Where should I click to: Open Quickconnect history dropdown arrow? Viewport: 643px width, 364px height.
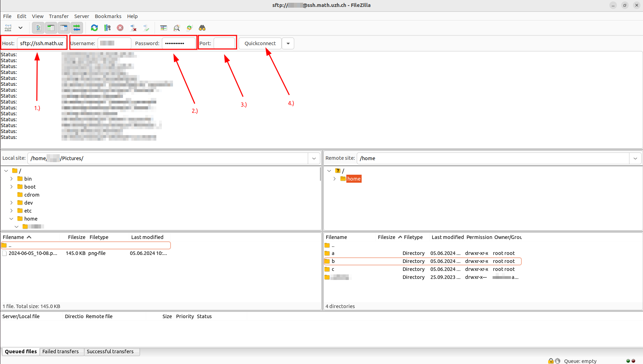click(x=288, y=43)
